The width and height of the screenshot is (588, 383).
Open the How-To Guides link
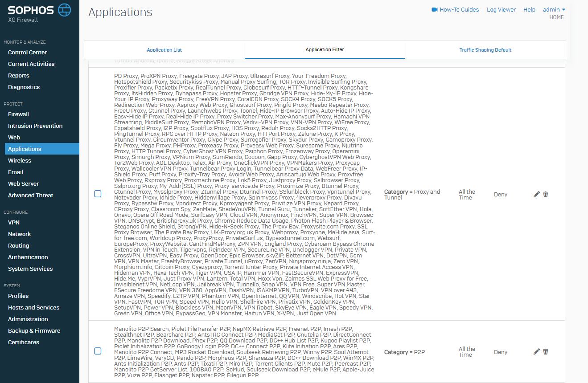coord(459,9)
